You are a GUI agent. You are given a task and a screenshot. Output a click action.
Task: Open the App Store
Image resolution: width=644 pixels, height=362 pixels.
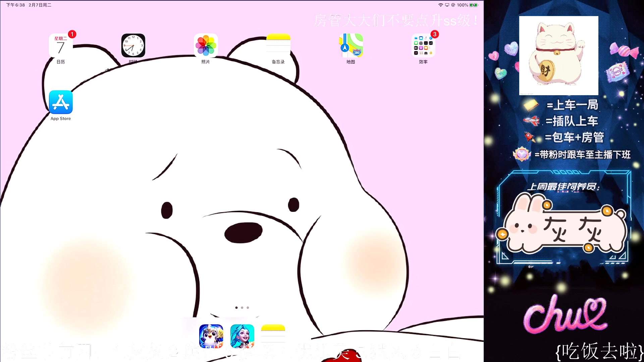click(61, 102)
